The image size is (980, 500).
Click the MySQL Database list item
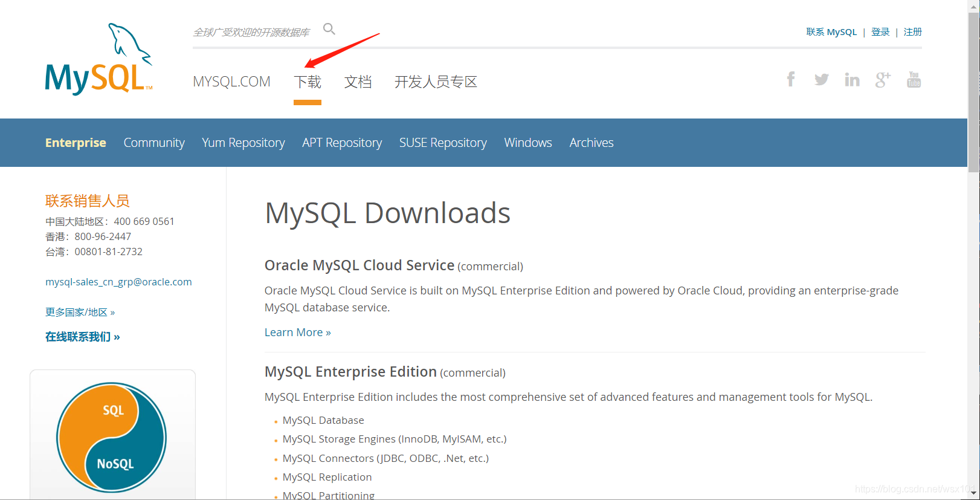pos(323,420)
